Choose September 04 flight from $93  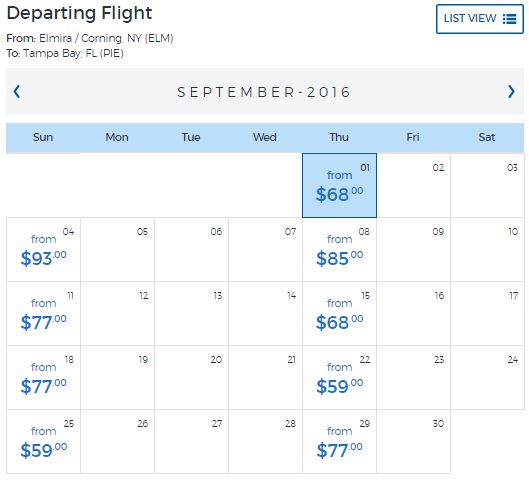coord(44,250)
